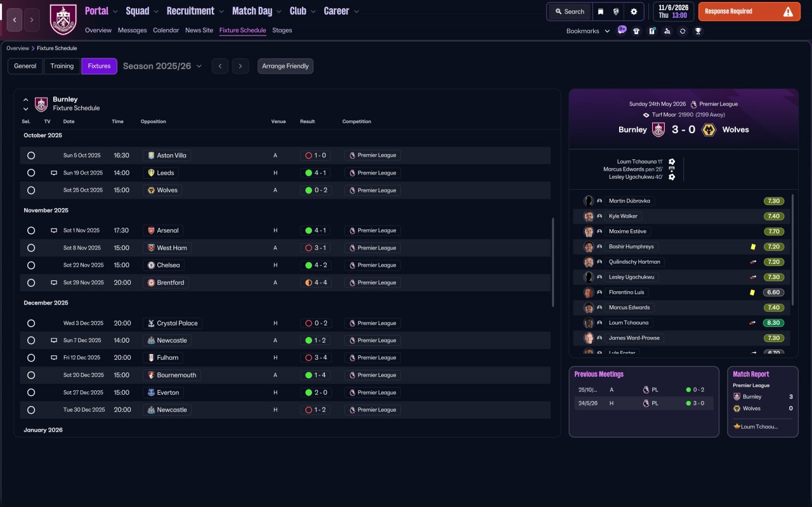Open the News Site sub-tab
The height and width of the screenshot is (507, 812).
coord(199,30)
